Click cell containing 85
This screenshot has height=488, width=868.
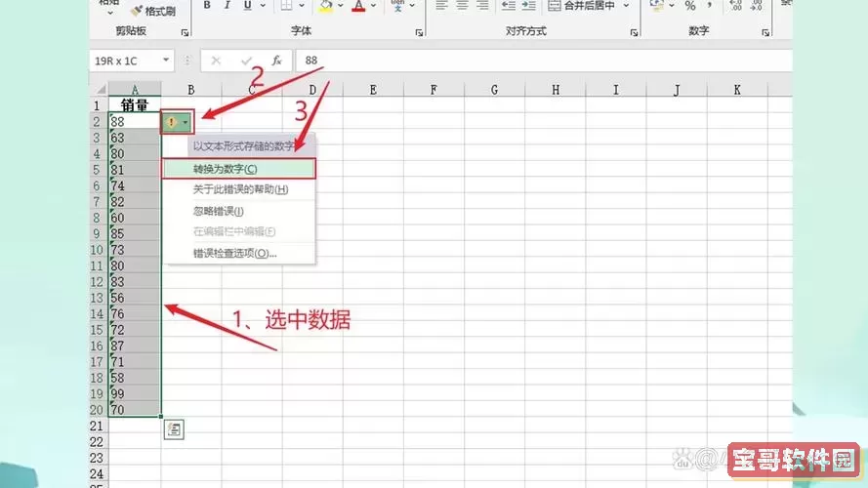tap(135, 233)
